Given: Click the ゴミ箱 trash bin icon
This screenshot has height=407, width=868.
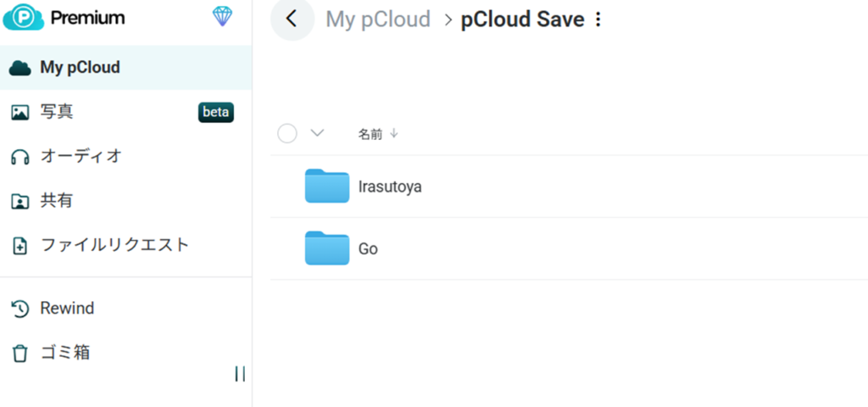Looking at the screenshot, I should tap(19, 353).
